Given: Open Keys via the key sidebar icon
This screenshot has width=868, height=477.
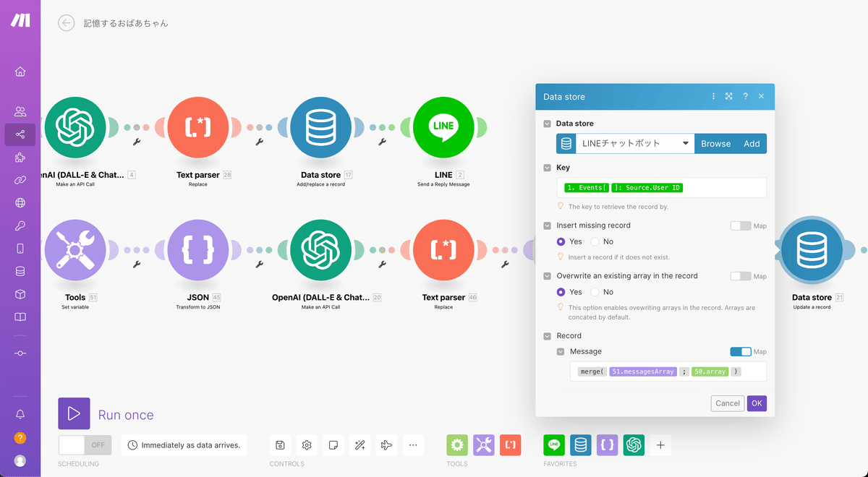Looking at the screenshot, I should [x=20, y=225].
